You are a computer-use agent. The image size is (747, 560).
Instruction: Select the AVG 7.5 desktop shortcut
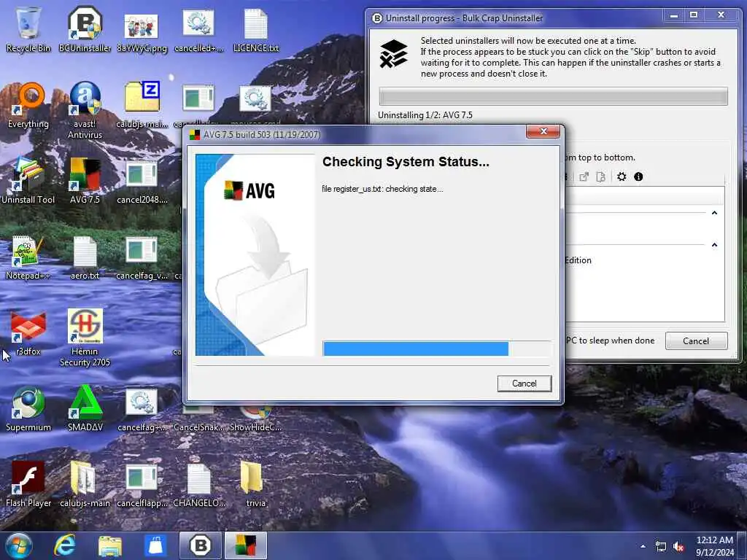[x=85, y=182]
